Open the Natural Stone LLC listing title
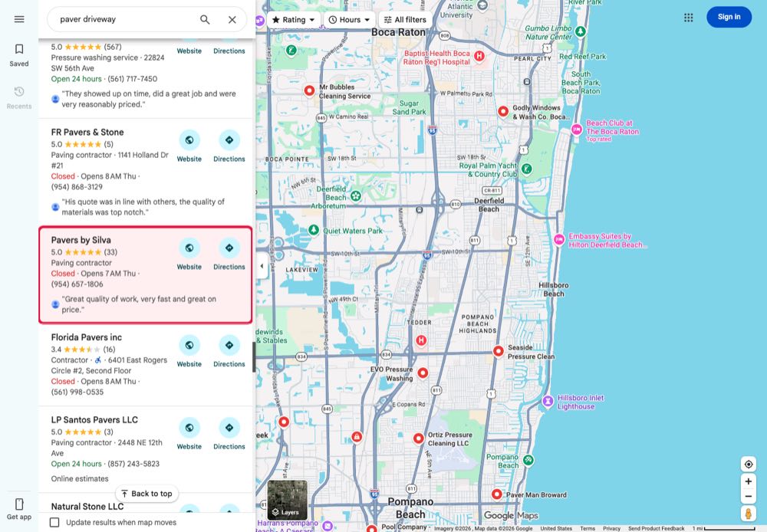 point(87,507)
